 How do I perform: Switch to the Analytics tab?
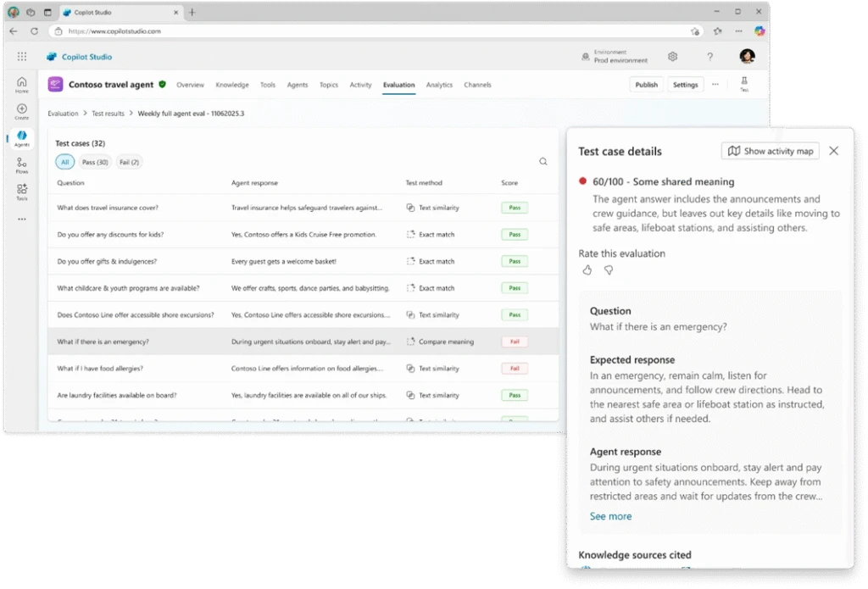point(440,85)
